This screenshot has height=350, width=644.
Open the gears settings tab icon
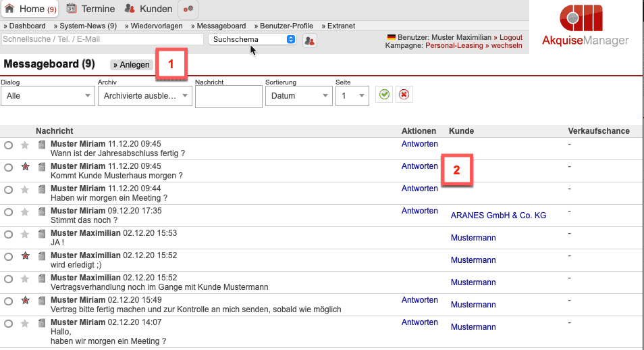point(188,9)
